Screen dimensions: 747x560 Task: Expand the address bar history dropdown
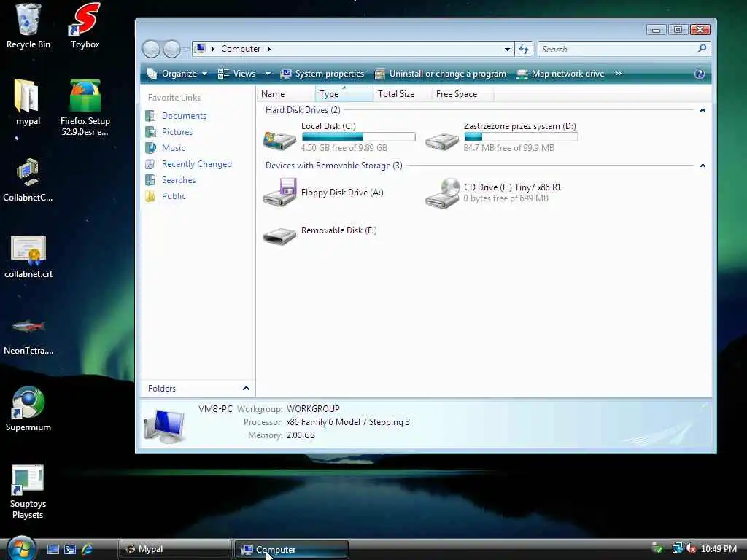coord(508,49)
